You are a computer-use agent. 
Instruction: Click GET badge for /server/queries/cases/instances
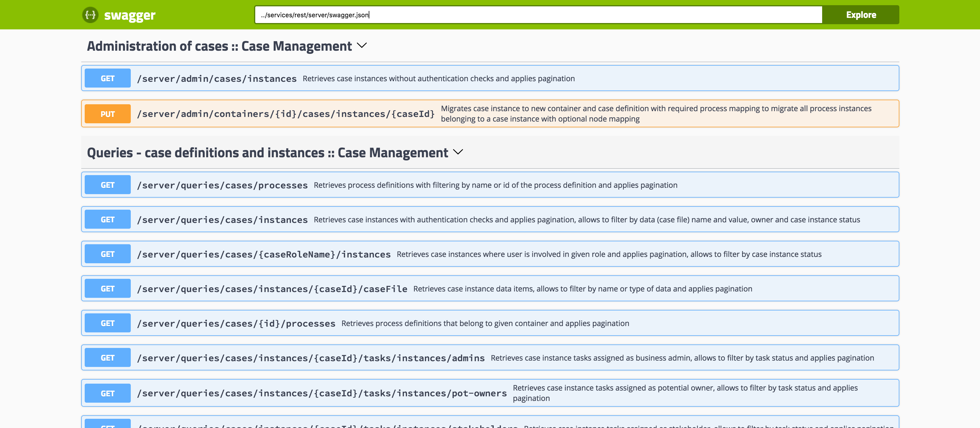[x=108, y=219]
